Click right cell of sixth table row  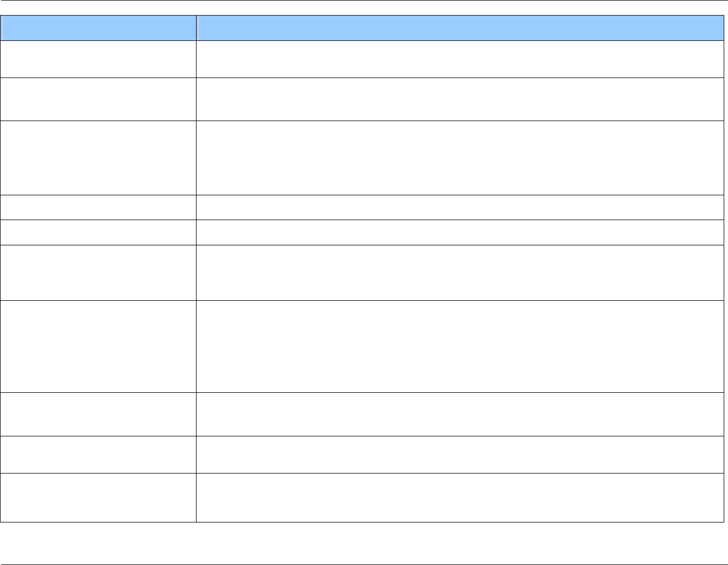[460, 272]
